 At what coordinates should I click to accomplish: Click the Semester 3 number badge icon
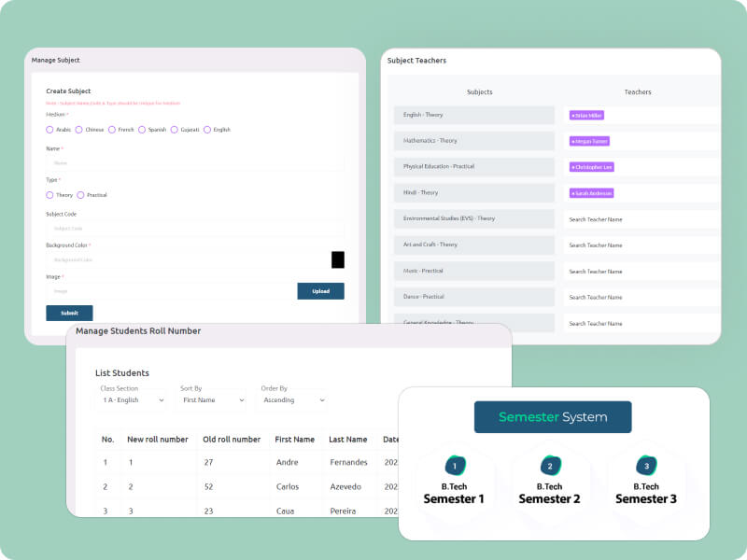pyautogui.click(x=647, y=466)
